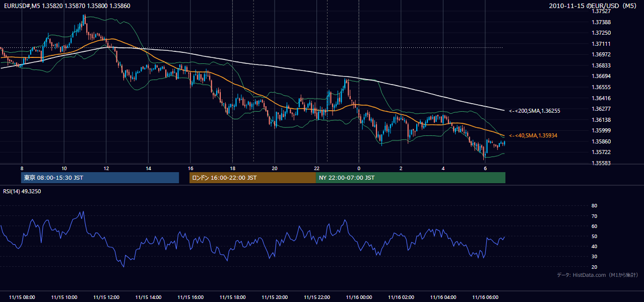Click RSI axis level 80
The image size is (644, 302).
click(x=595, y=206)
